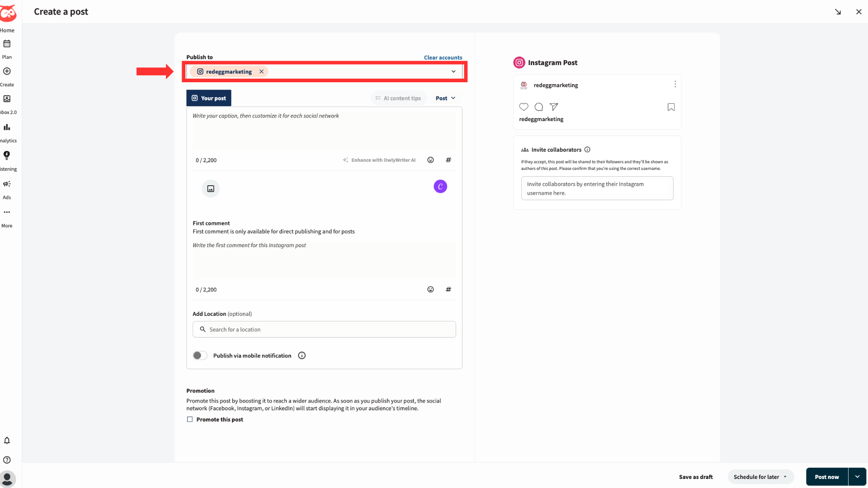
Task: Open the Ads megaphone icon
Action: click(x=7, y=184)
